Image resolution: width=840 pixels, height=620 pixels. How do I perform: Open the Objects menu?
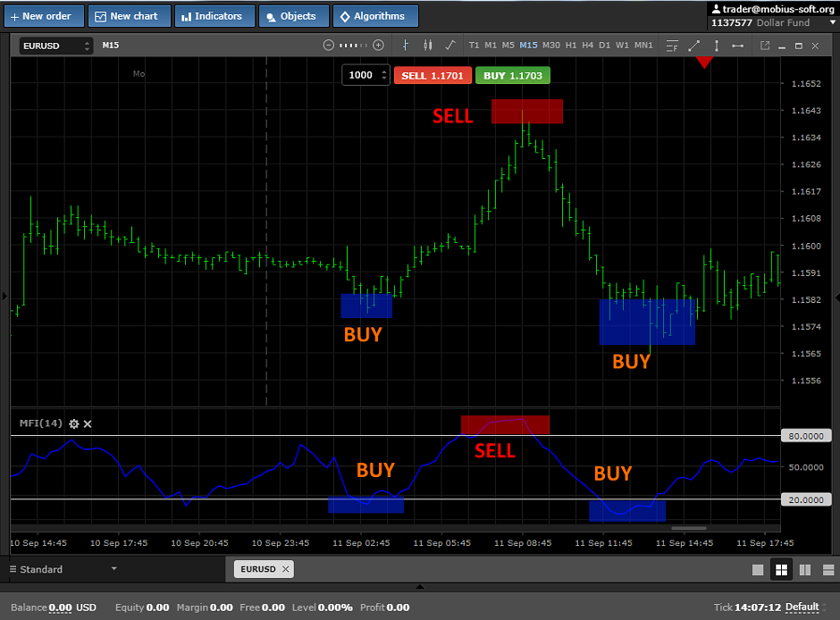pos(294,17)
